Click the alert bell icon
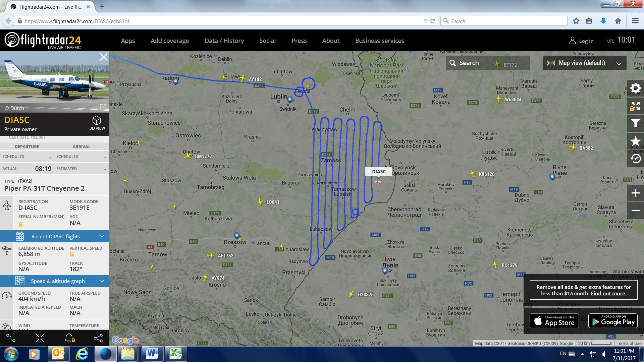This screenshot has width=644, height=362. [69, 338]
